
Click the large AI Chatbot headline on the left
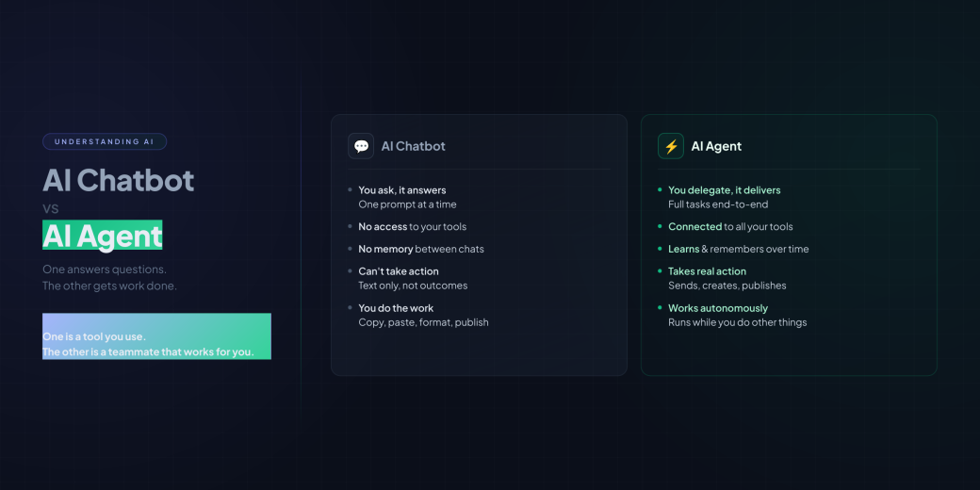pos(119,180)
